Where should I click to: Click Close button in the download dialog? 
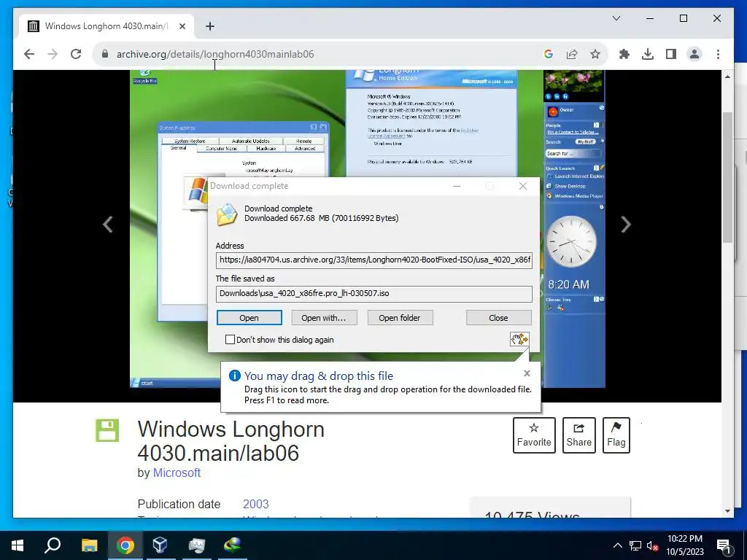point(498,318)
